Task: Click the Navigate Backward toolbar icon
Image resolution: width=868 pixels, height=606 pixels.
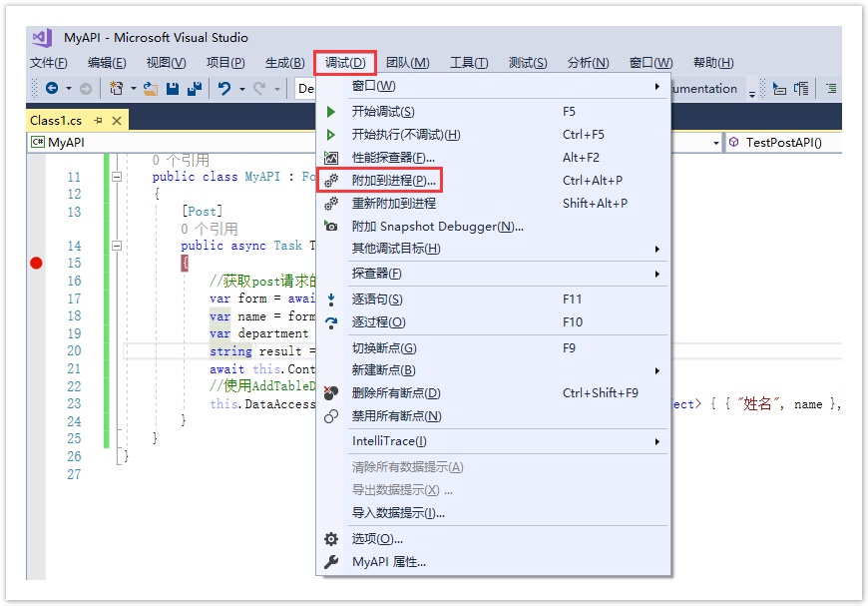Action: [x=51, y=89]
